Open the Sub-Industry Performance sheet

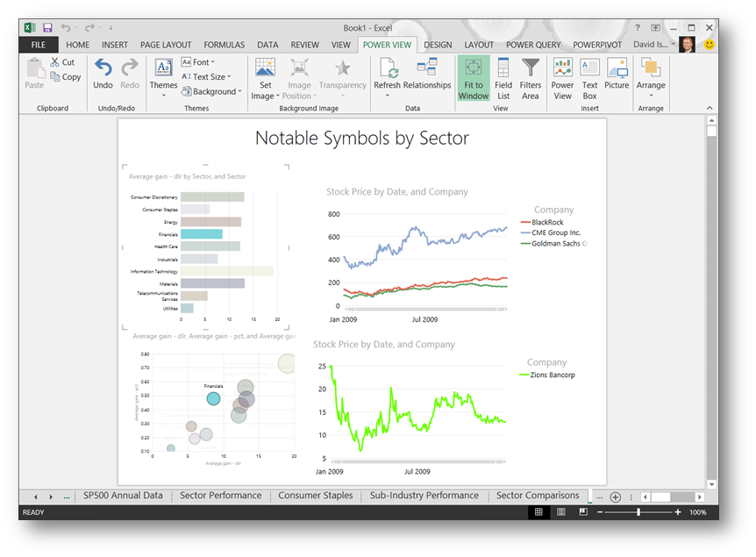[x=424, y=496]
